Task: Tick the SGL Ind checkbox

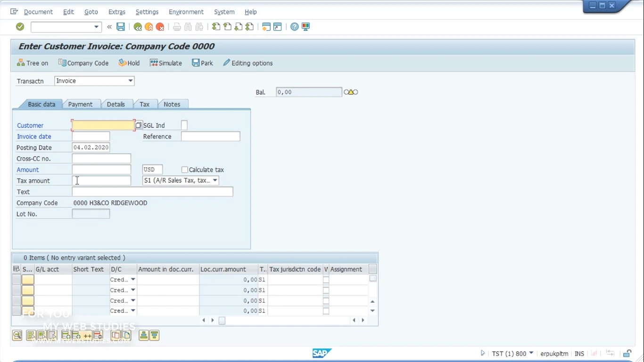Action: 184,125
